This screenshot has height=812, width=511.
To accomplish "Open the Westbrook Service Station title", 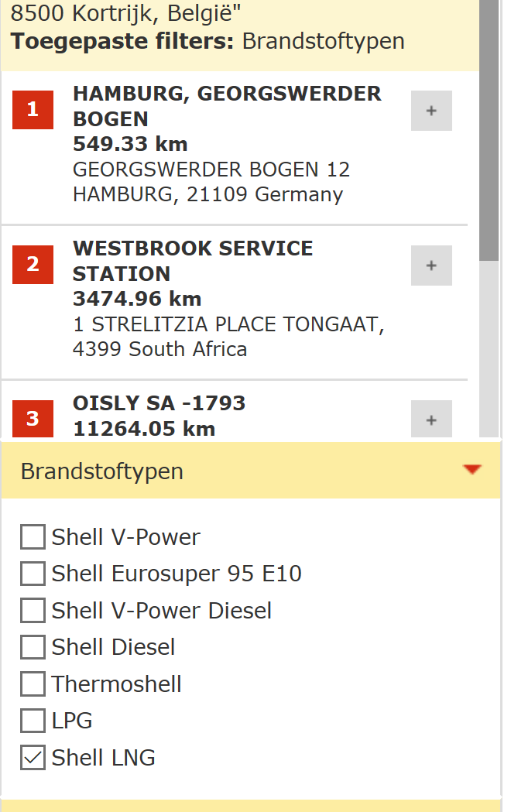I will click(x=193, y=261).
